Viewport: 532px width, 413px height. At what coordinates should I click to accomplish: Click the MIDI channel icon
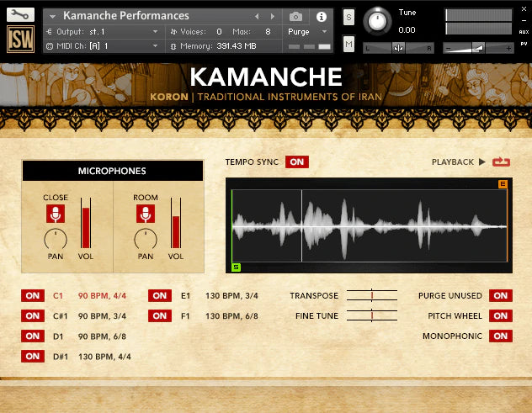pos(50,46)
